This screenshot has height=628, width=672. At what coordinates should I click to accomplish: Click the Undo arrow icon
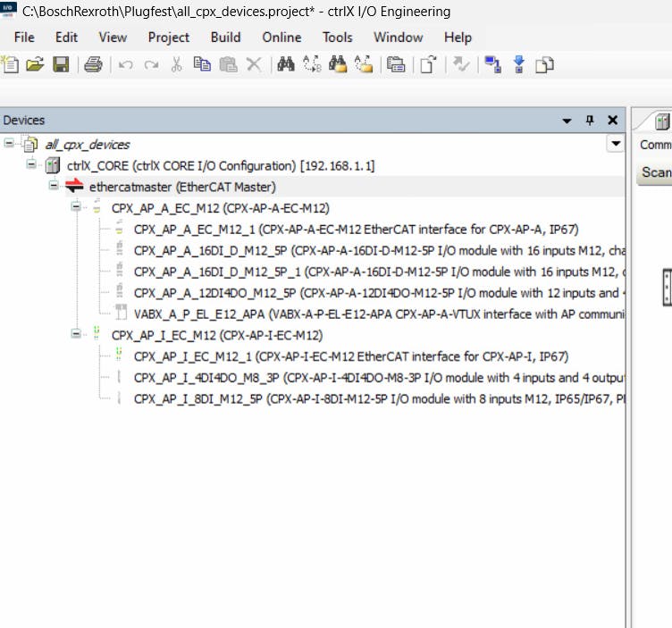[x=126, y=64]
